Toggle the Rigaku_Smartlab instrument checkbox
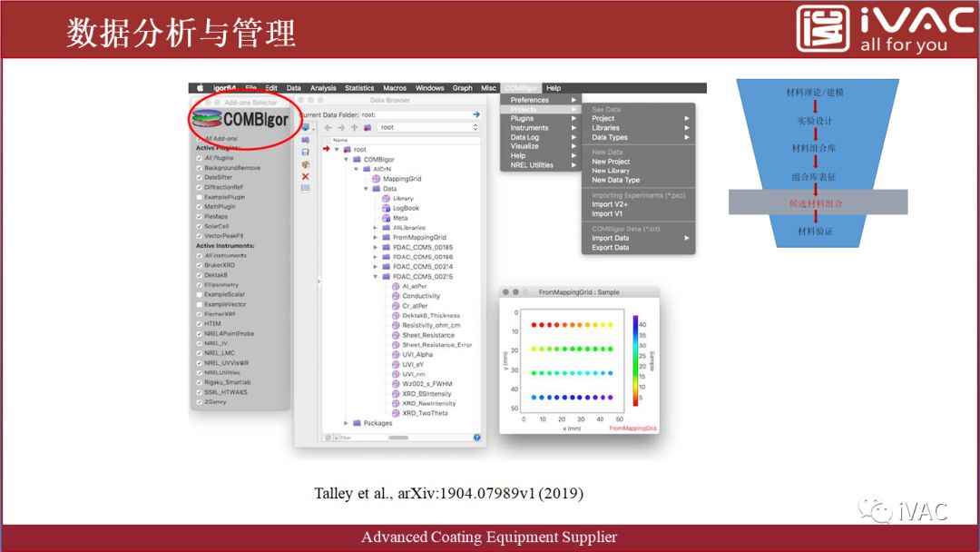This screenshot has height=552, width=980. pyautogui.click(x=200, y=382)
